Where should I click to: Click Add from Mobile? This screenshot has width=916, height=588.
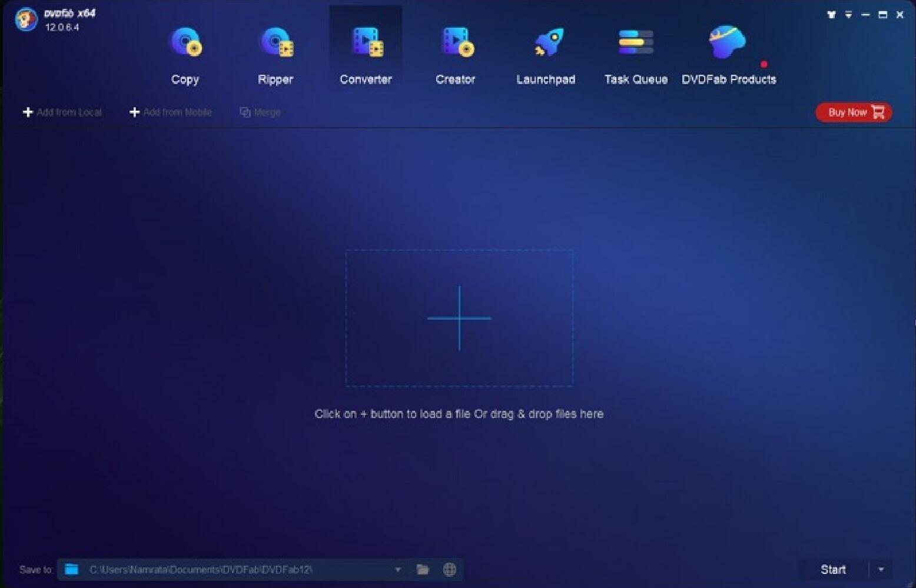pyautogui.click(x=170, y=112)
